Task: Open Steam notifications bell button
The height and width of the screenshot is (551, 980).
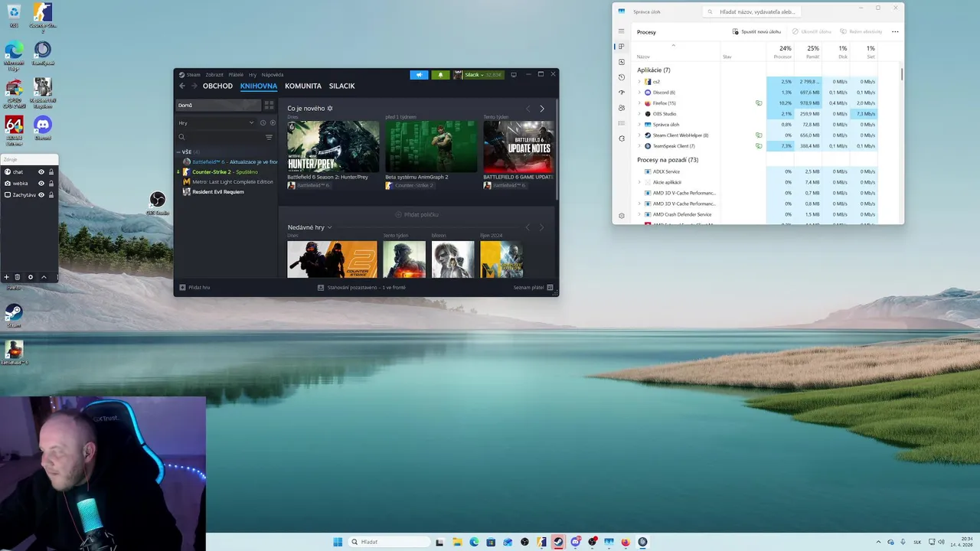Action: 440,75
